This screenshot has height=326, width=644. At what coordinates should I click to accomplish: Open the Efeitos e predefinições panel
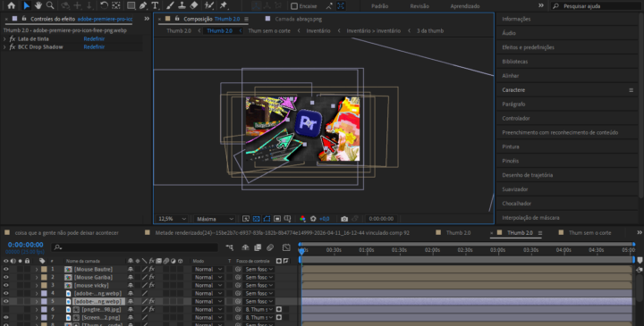528,47
